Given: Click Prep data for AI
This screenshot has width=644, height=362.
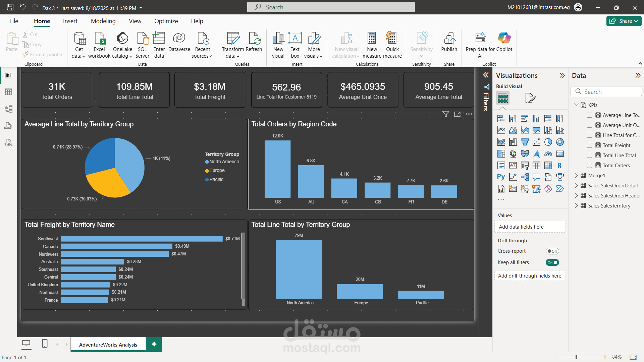Looking at the screenshot, I should pos(480,45).
